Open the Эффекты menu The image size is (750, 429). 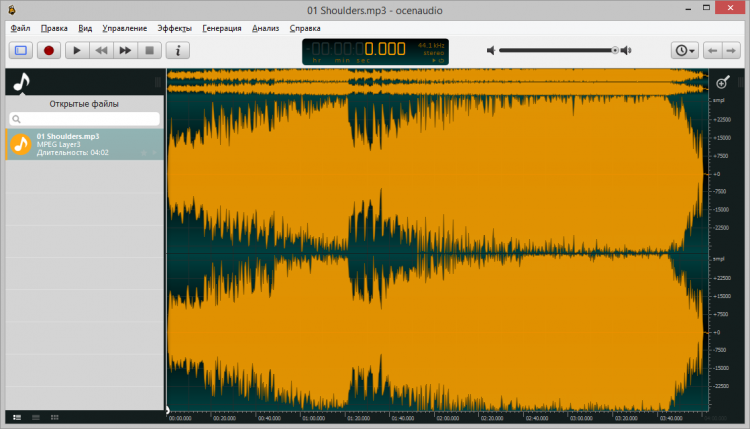(x=175, y=28)
